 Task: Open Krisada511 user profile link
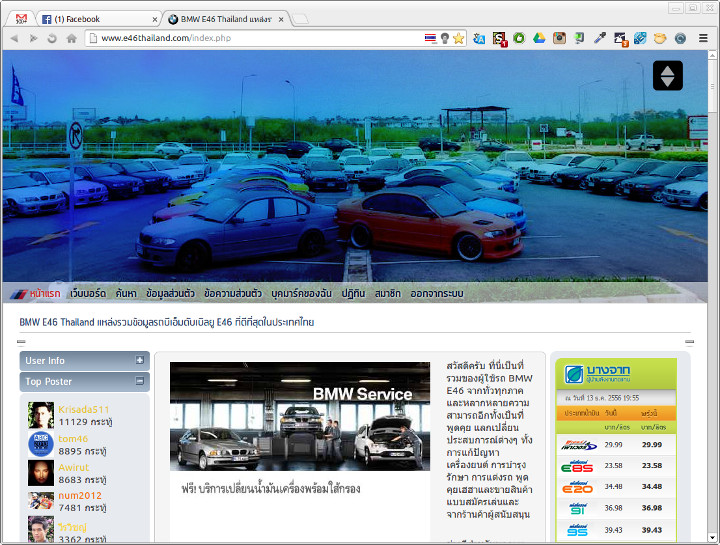point(84,409)
